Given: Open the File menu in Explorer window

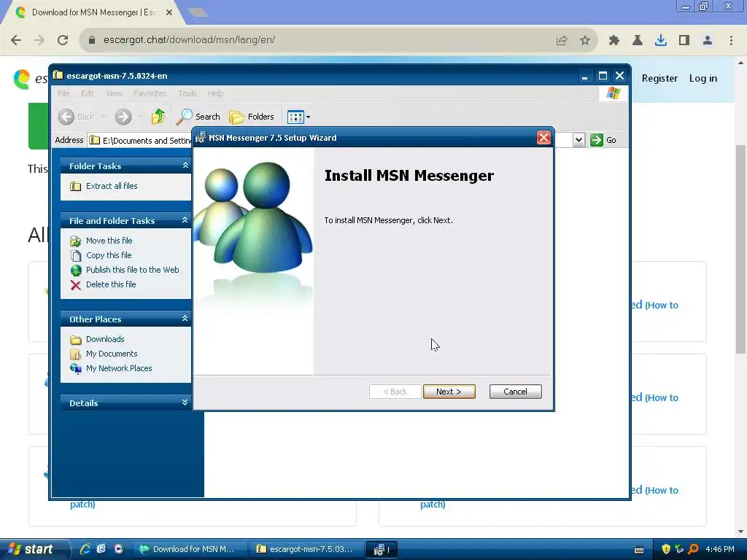Looking at the screenshot, I should tap(63, 93).
